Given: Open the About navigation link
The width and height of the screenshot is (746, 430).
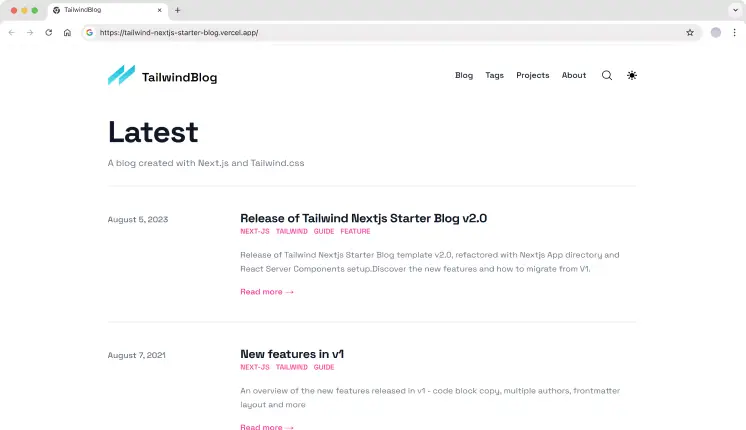Looking at the screenshot, I should pyautogui.click(x=574, y=75).
